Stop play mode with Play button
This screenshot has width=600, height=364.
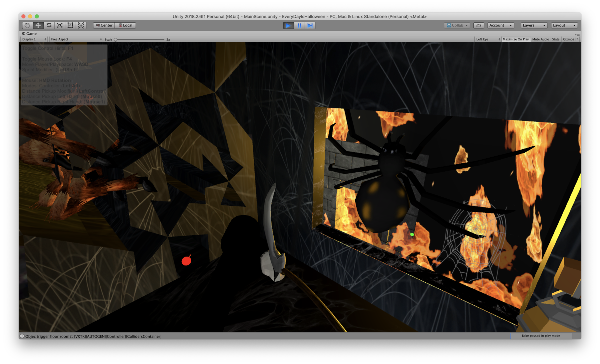pyautogui.click(x=288, y=25)
